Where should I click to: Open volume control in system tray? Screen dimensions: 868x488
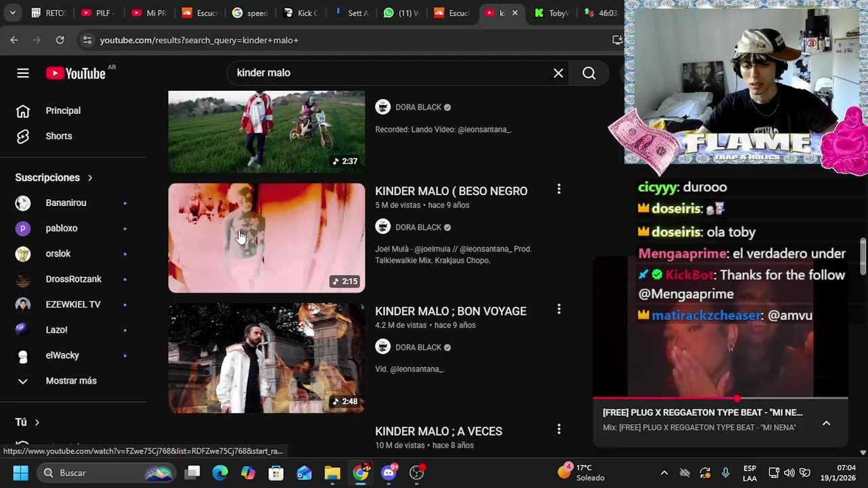(x=789, y=472)
